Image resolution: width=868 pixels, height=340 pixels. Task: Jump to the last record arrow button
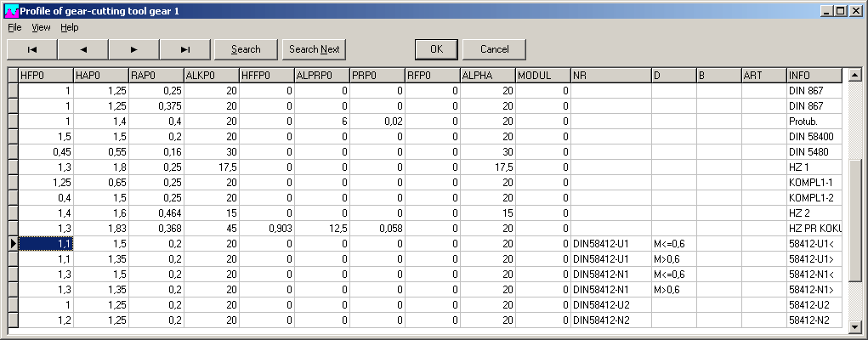click(185, 49)
